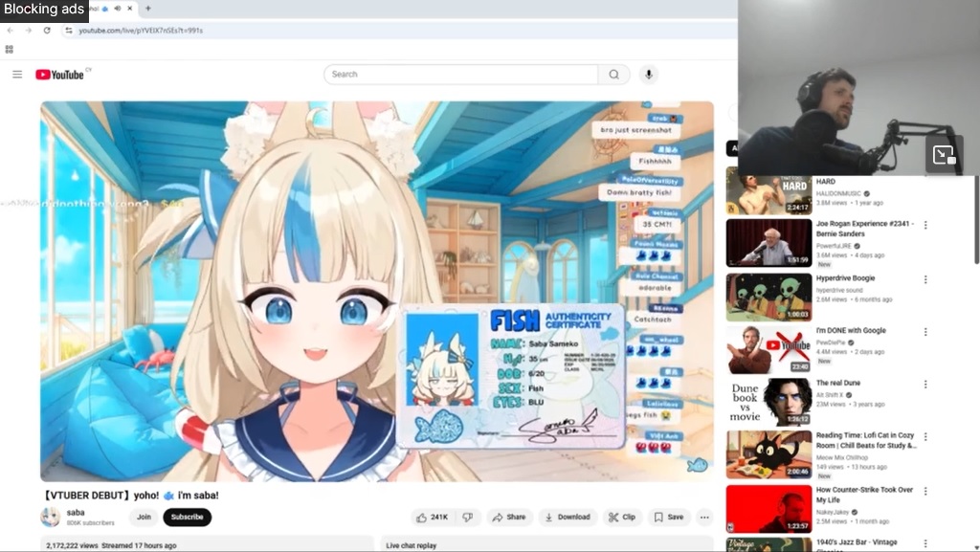Click the video title VTUBER DEBUT text
Viewport: 980px width, 552px height.
(130, 496)
